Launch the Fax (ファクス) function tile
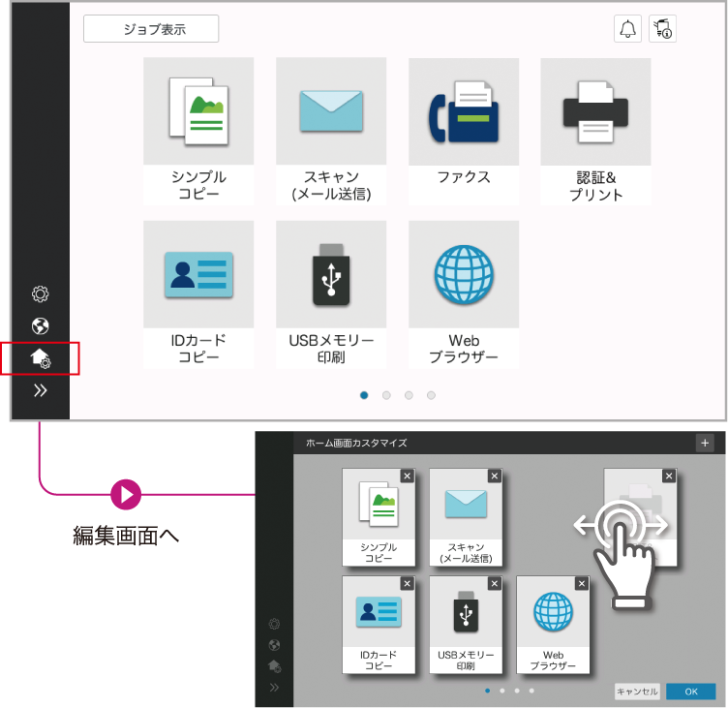Image resolution: width=728 pixels, height=708 pixels. (x=463, y=130)
